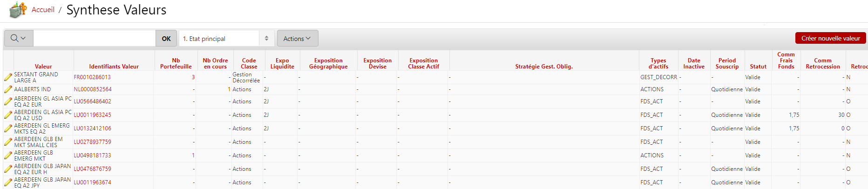Image resolution: width=868 pixels, height=189 pixels.
Task: Edit ABERDEEN GLB JAPAN EQ A2 EUR H row
Action: [8, 169]
